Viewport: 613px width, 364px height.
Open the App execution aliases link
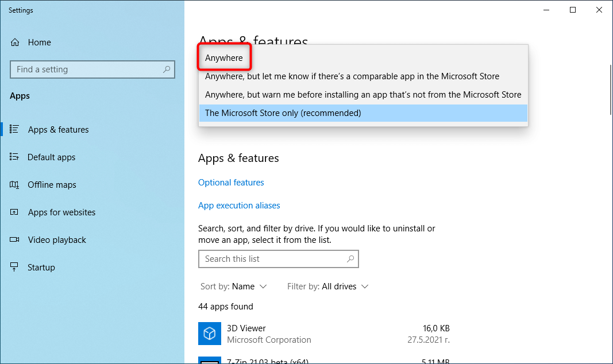(239, 206)
